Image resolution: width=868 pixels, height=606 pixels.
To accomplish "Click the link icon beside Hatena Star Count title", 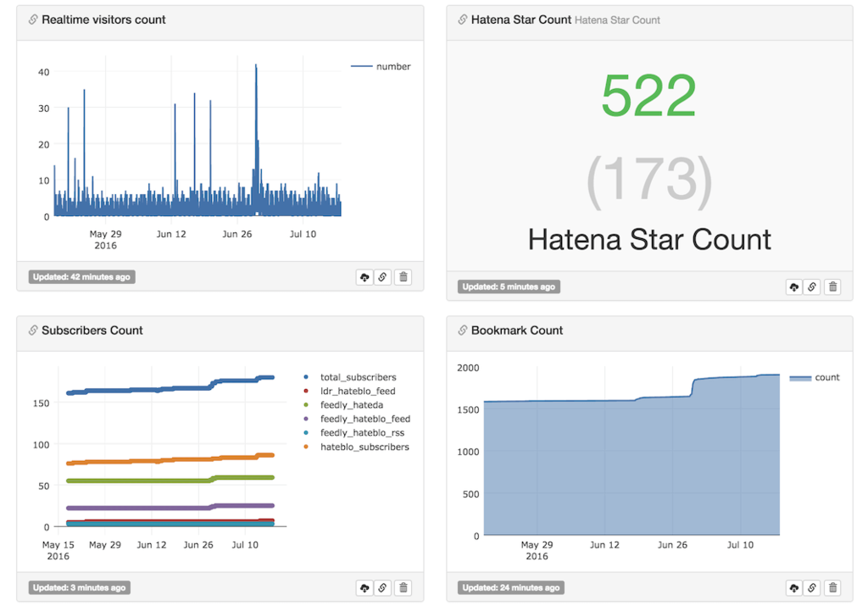I will (x=463, y=20).
